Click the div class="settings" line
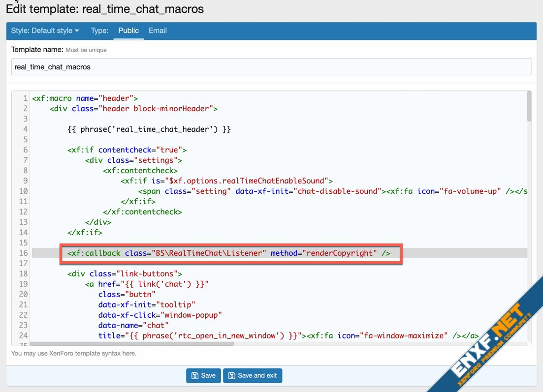Image resolution: width=543 pixels, height=392 pixels. [133, 160]
